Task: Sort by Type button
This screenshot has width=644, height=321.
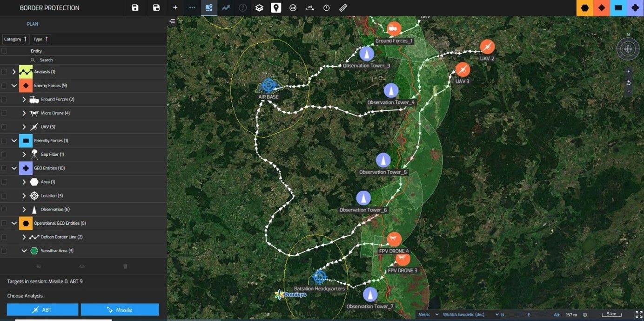Action: pyautogui.click(x=41, y=39)
